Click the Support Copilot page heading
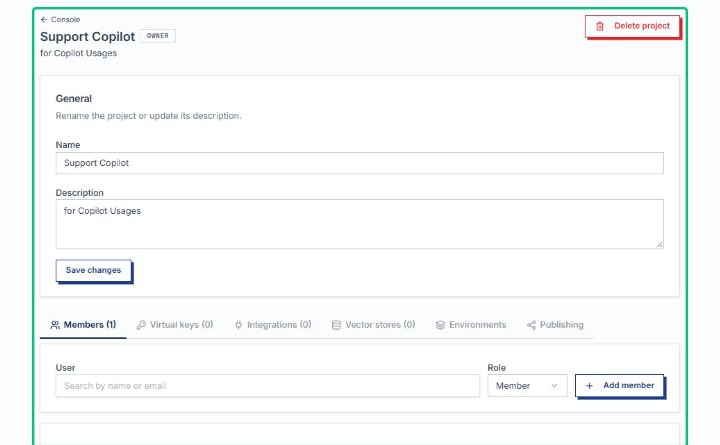Screen dimensions: 720x445 click(x=87, y=37)
